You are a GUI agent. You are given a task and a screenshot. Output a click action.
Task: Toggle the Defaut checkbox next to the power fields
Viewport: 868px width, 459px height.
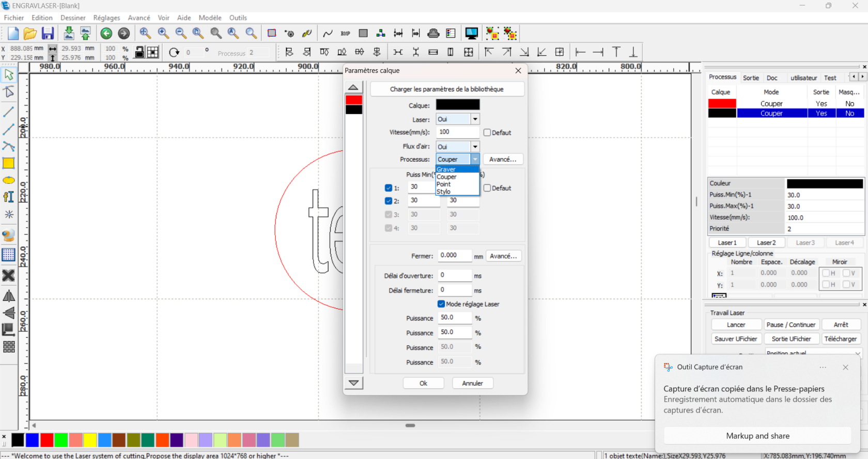[x=487, y=188]
